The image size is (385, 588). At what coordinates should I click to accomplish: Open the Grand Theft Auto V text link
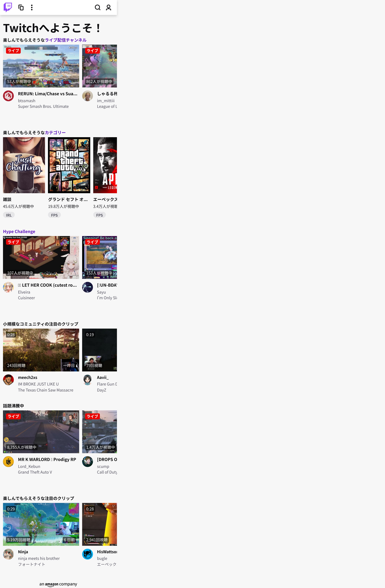pos(35,472)
